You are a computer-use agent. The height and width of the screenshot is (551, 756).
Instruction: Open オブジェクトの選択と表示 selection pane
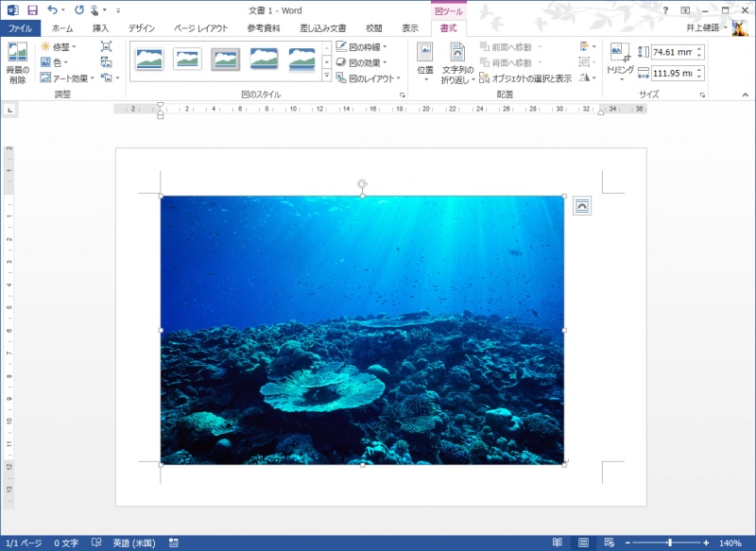click(x=525, y=78)
